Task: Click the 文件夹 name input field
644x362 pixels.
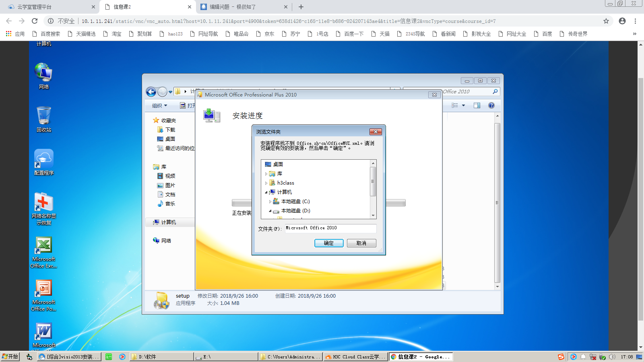Action: coord(331,228)
